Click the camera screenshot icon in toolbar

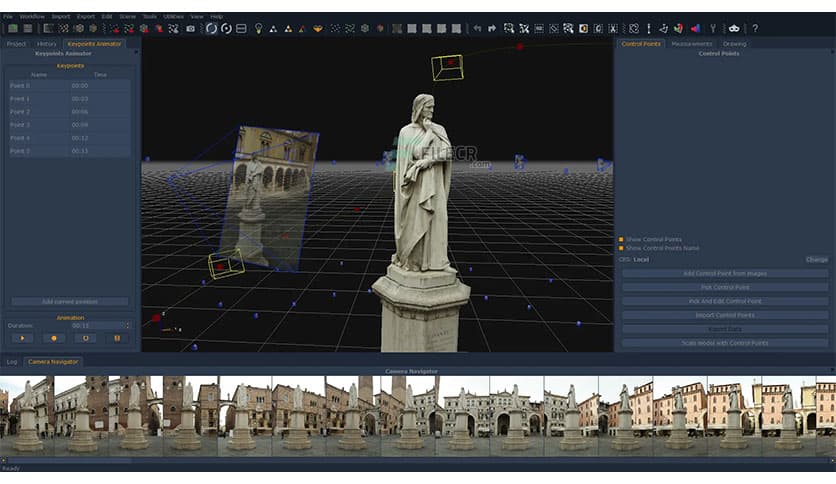tap(191, 28)
